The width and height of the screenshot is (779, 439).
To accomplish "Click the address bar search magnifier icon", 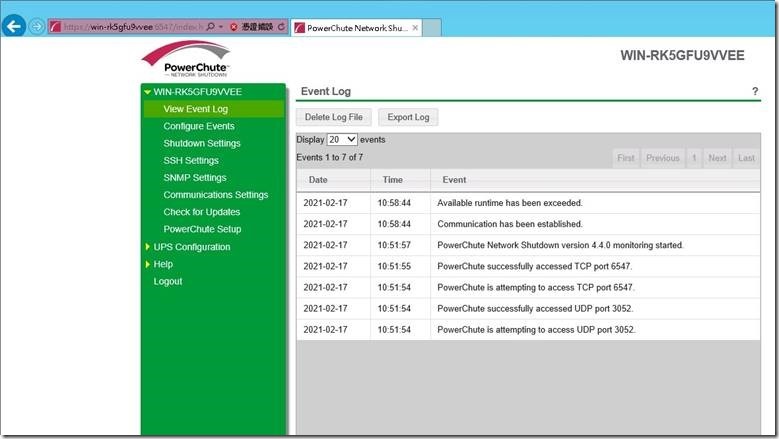I will click(209, 27).
